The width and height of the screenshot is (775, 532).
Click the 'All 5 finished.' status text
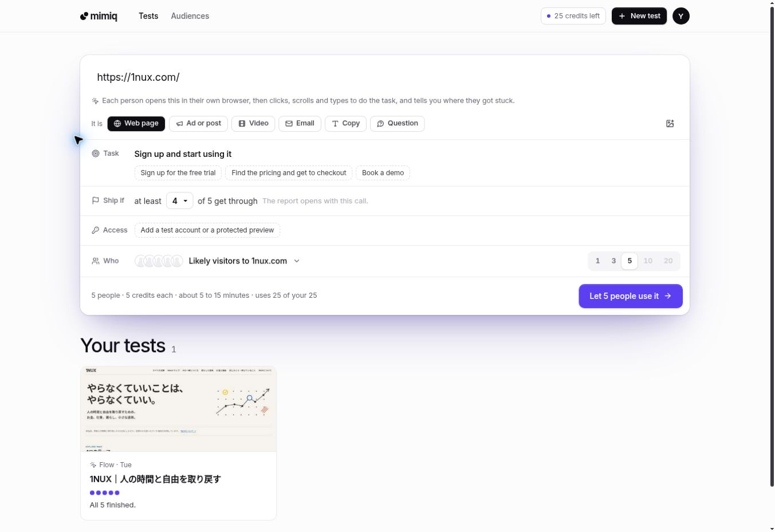(x=113, y=505)
